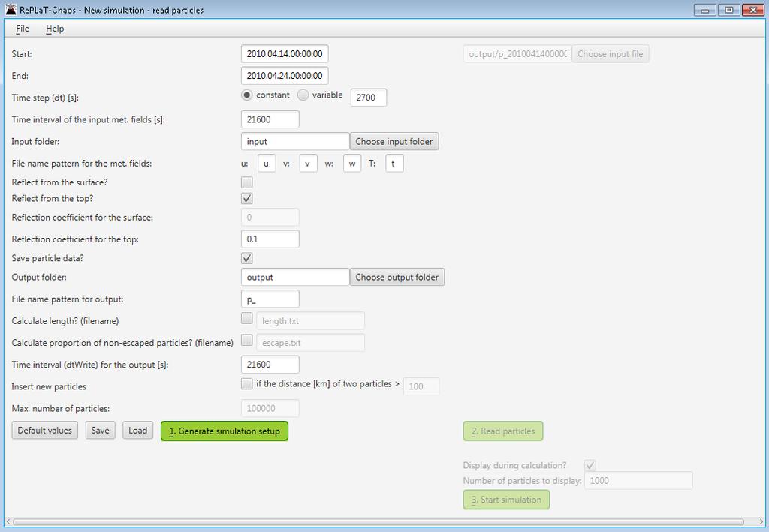Click the input file path field
The width and height of the screenshot is (769, 532).
tap(517, 54)
